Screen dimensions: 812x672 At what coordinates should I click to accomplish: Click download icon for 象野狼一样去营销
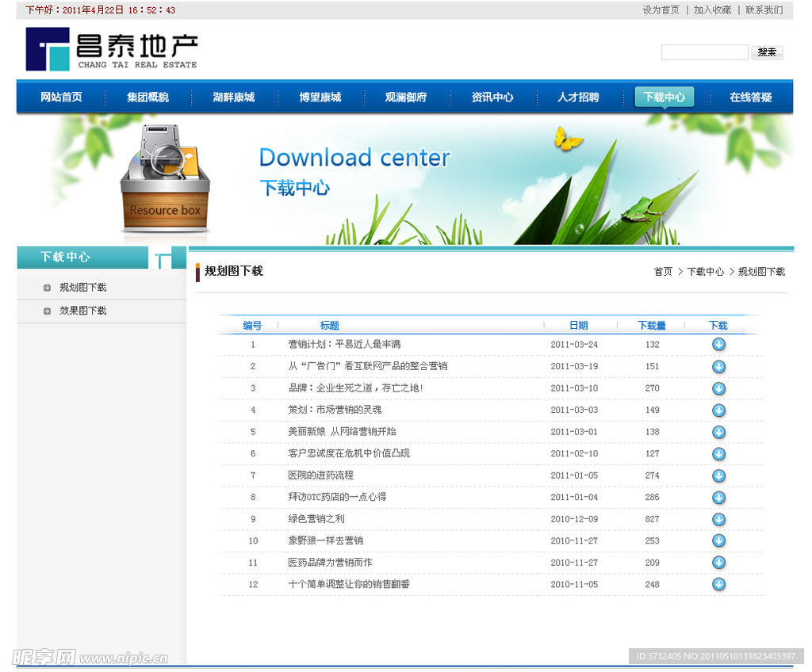(x=718, y=540)
